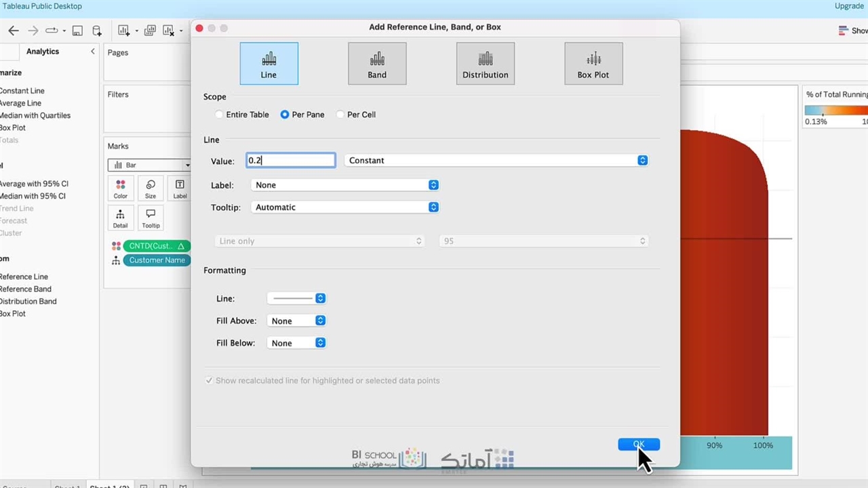Click the Size marks card icon
868x488 pixels.
coord(151,189)
